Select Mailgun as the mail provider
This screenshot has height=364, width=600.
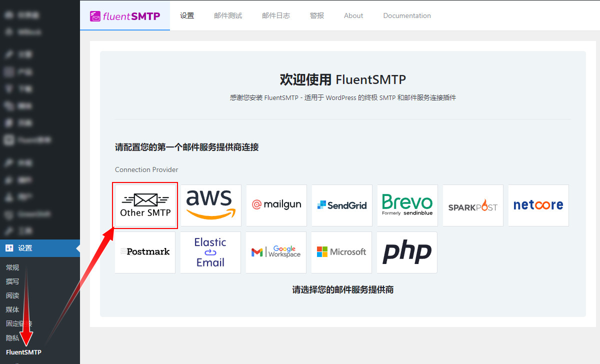(x=276, y=205)
